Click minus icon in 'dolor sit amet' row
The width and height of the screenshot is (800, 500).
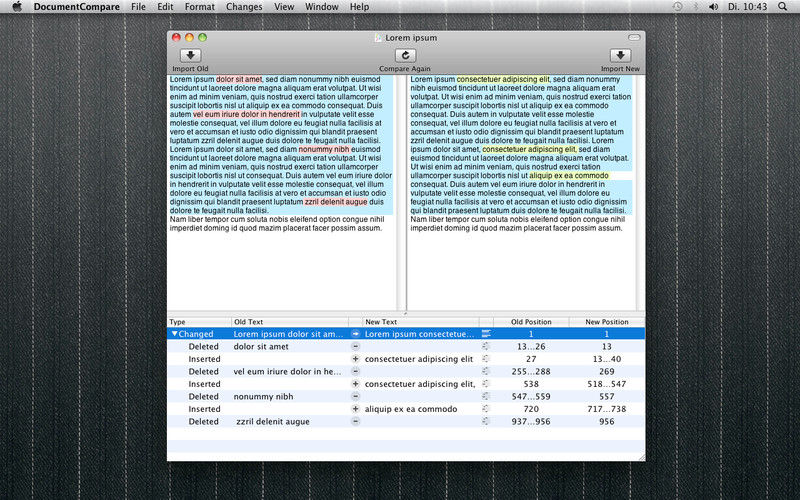click(355, 346)
